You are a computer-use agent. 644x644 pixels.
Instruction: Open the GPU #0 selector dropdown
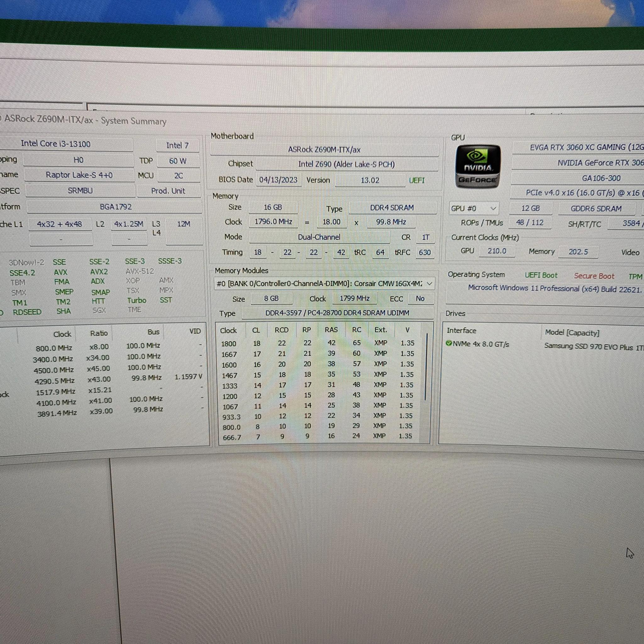474,209
